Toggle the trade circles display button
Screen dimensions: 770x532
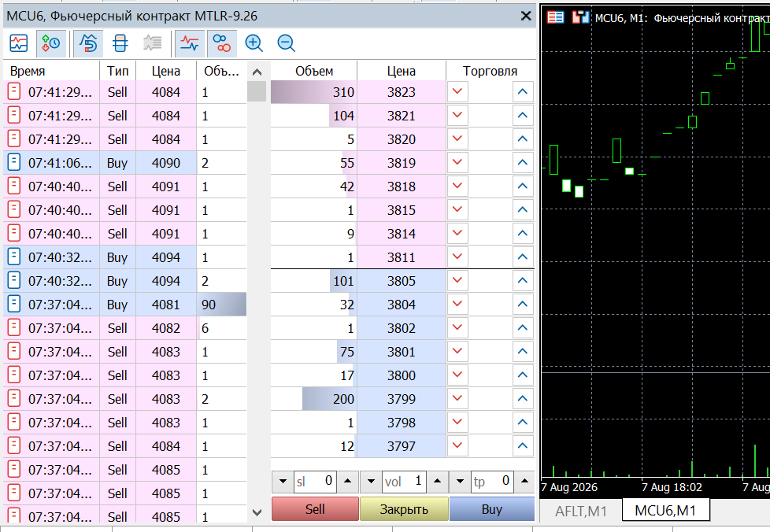(222, 43)
